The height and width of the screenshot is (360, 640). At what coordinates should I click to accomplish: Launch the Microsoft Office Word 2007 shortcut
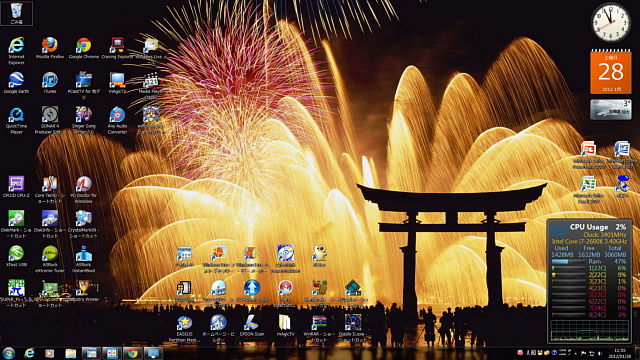(622, 155)
